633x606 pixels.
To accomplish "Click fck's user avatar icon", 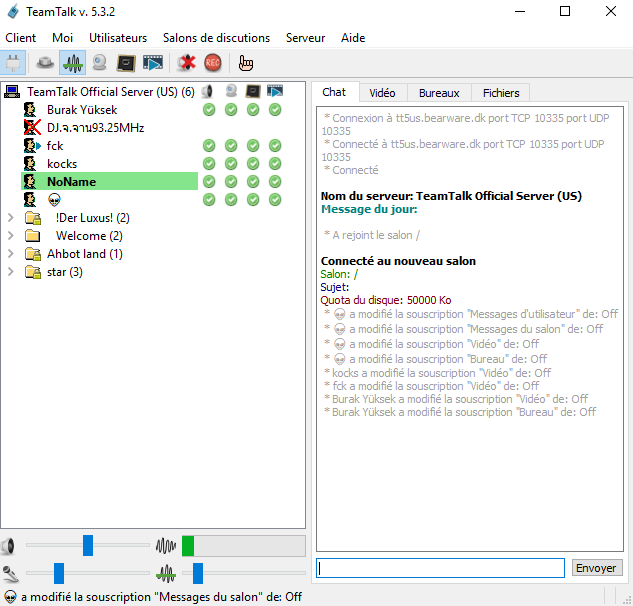I will point(32,146).
